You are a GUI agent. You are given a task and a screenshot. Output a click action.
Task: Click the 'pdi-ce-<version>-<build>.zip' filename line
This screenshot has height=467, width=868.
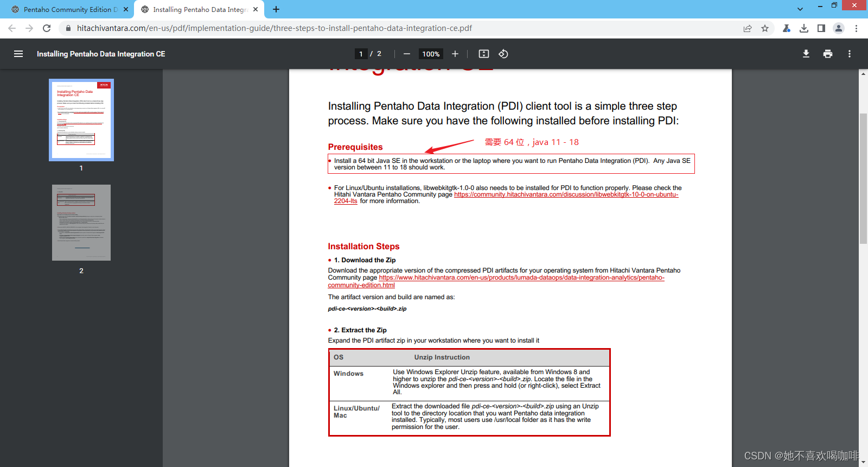[x=367, y=308]
